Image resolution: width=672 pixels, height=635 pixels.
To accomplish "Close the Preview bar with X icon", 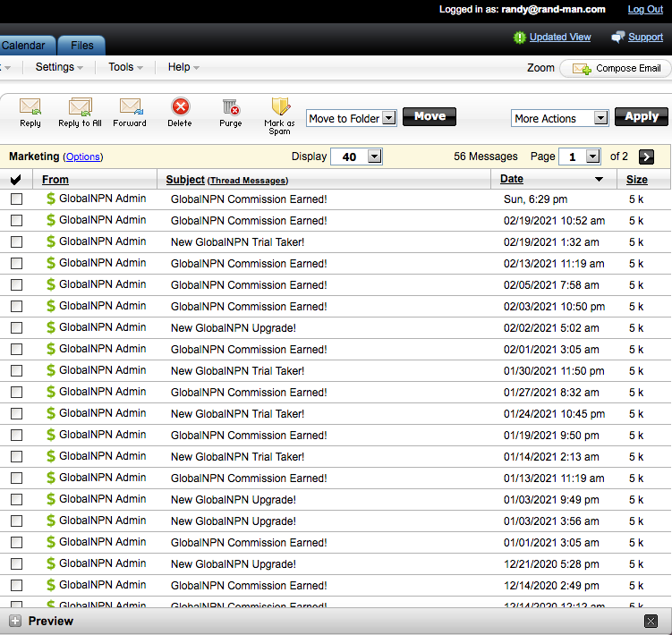I will click(x=651, y=621).
